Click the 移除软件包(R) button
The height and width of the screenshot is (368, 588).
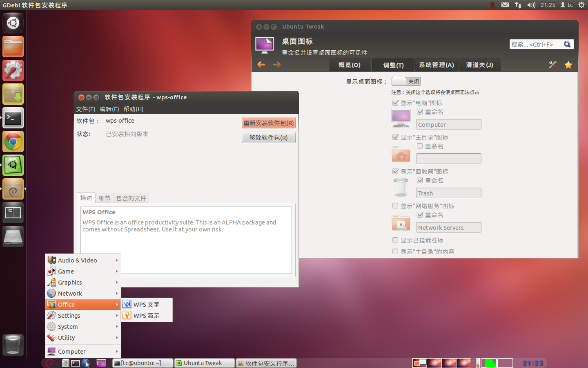click(x=269, y=137)
